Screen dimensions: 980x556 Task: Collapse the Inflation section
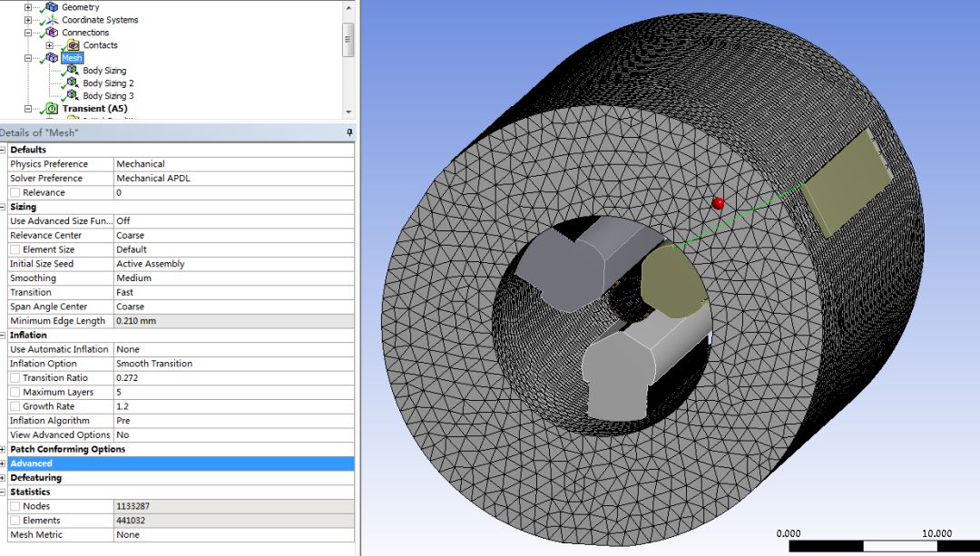pyautogui.click(x=3, y=336)
